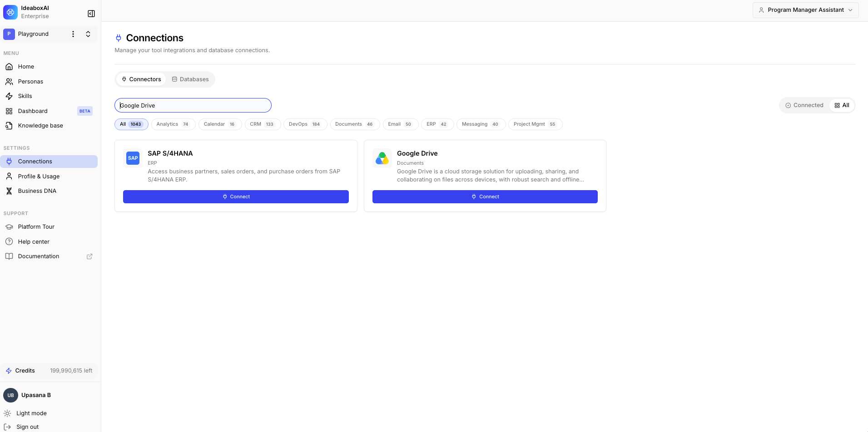The image size is (868, 432).
Task: Click the Playground workspace P avatar
Action: (x=9, y=34)
